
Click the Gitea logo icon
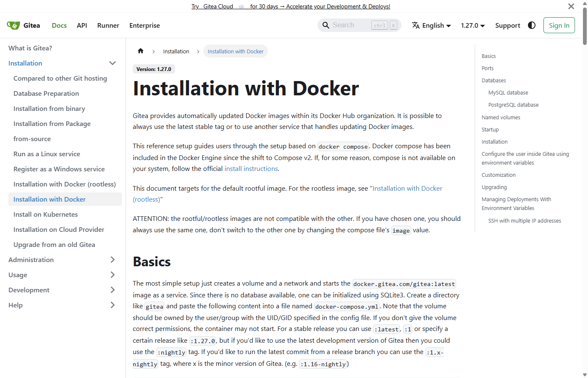[x=13, y=25]
